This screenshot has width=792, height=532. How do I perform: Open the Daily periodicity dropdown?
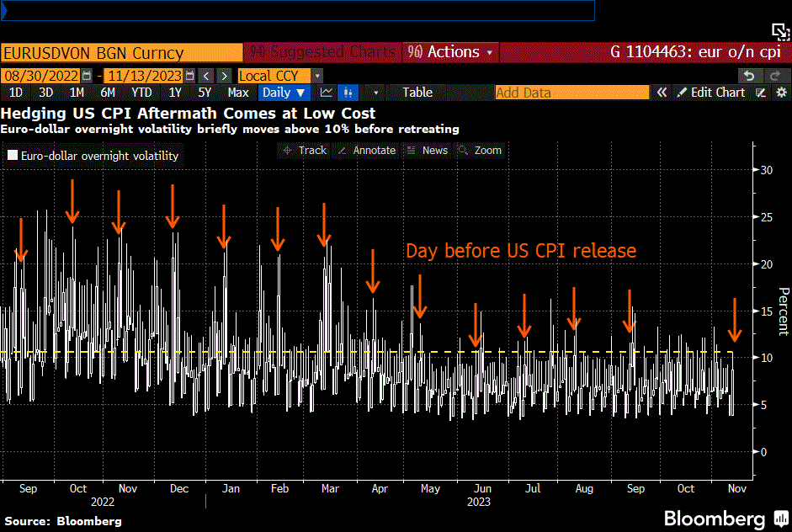(284, 93)
